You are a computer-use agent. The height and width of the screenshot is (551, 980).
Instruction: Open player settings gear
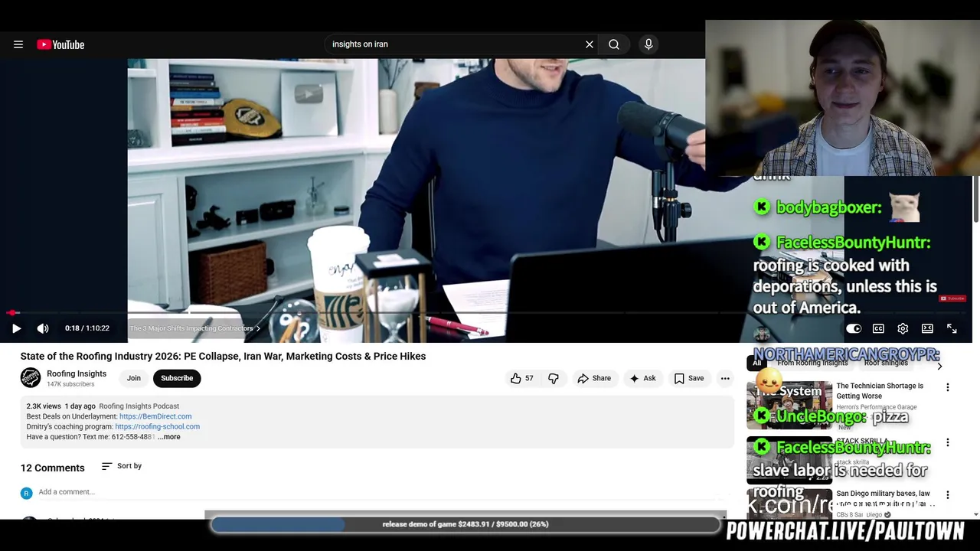[903, 328]
